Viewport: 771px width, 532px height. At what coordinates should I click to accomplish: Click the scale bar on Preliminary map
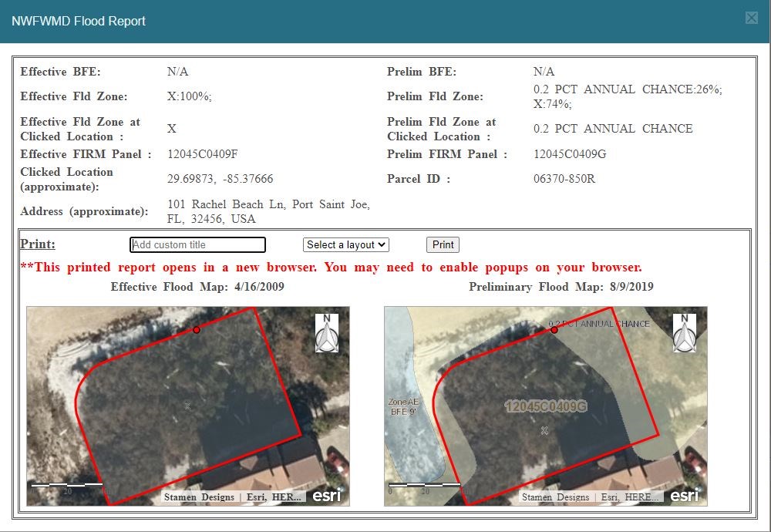coord(425,486)
